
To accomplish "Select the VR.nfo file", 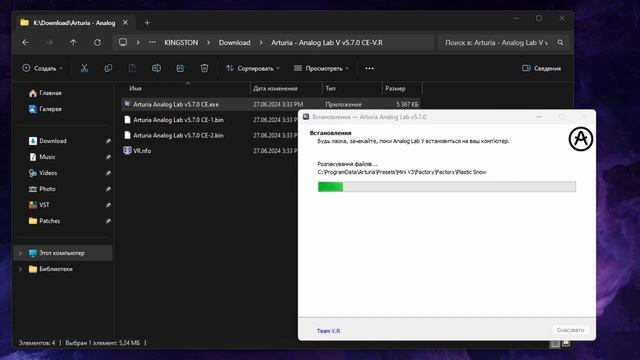I will (x=142, y=151).
